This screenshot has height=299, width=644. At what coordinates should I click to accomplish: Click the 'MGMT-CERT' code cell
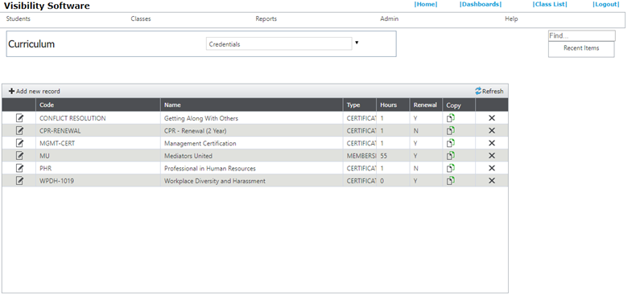(x=98, y=143)
